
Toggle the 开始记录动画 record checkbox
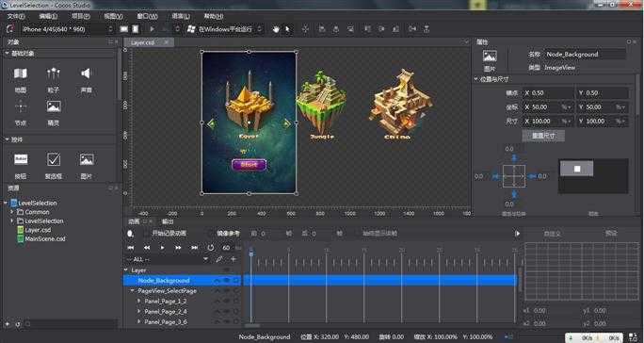[x=146, y=233]
